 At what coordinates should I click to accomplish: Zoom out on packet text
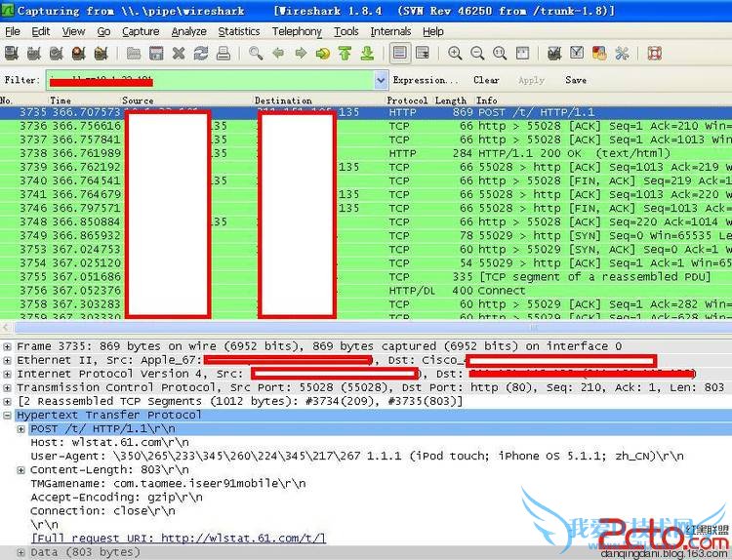[477, 54]
